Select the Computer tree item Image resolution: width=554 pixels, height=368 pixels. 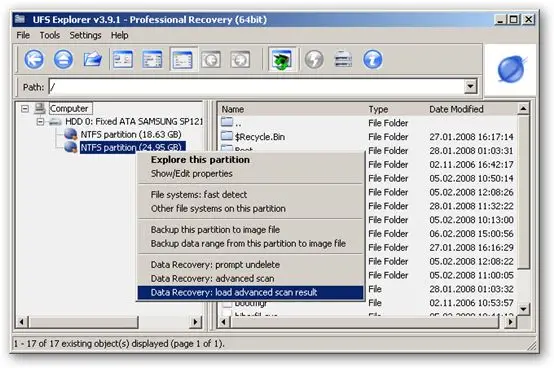pos(70,108)
